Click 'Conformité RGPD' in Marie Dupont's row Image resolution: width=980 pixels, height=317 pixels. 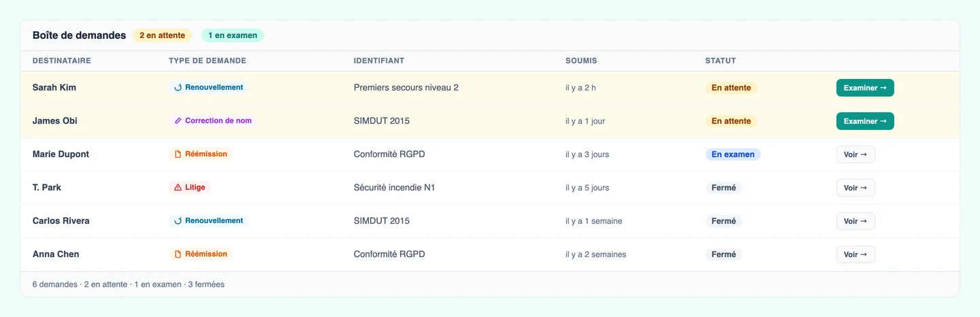pyautogui.click(x=389, y=154)
